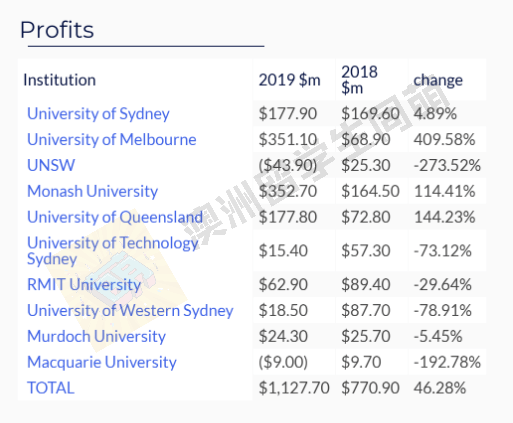Screen dimensions: 513x423
Task: Select UTS's 2018 value $57.30
Action: pos(366,251)
